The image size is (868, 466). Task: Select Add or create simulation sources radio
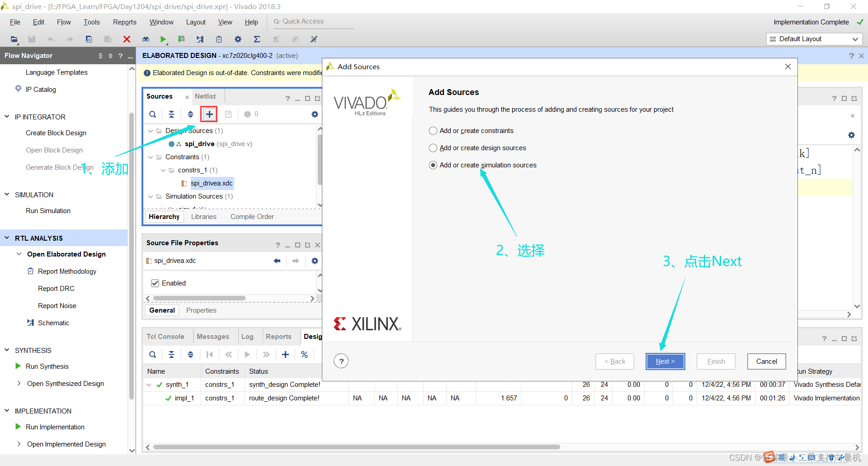click(433, 165)
